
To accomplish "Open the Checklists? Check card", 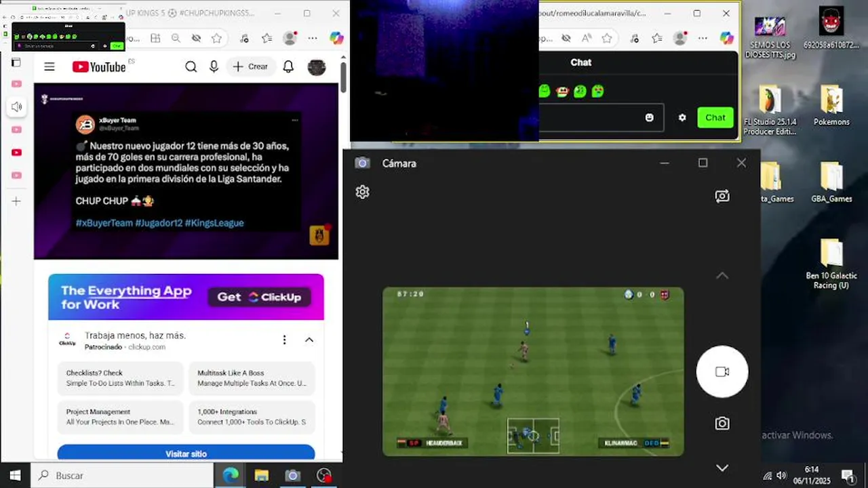I will click(x=120, y=378).
